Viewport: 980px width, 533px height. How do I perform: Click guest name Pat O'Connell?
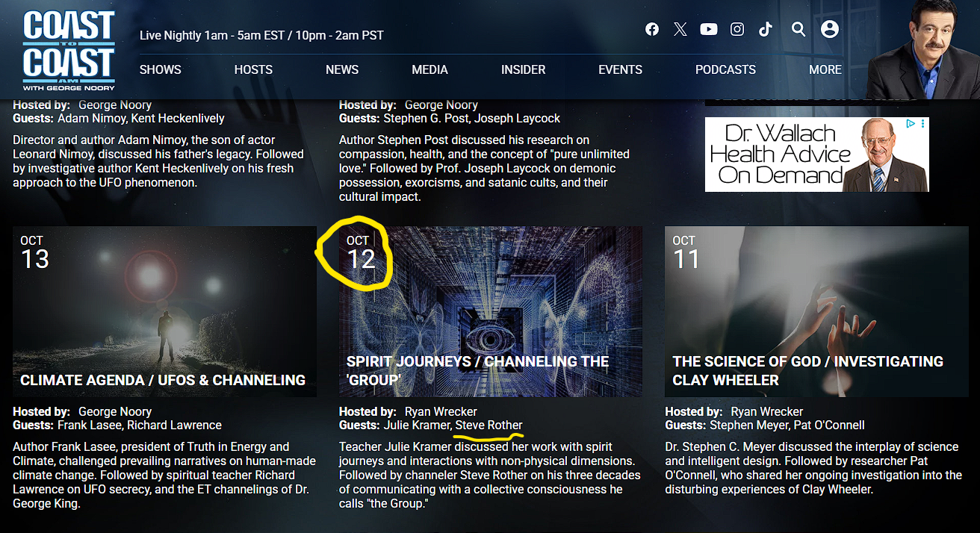[x=831, y=425]
